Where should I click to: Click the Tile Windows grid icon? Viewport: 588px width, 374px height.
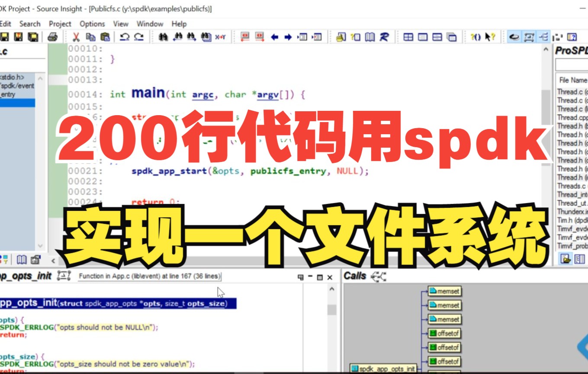coord(408,37)
